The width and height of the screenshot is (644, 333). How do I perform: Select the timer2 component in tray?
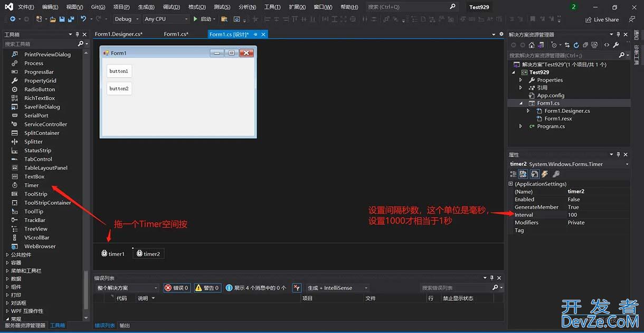pyautogui.click(x=148, y=254)
